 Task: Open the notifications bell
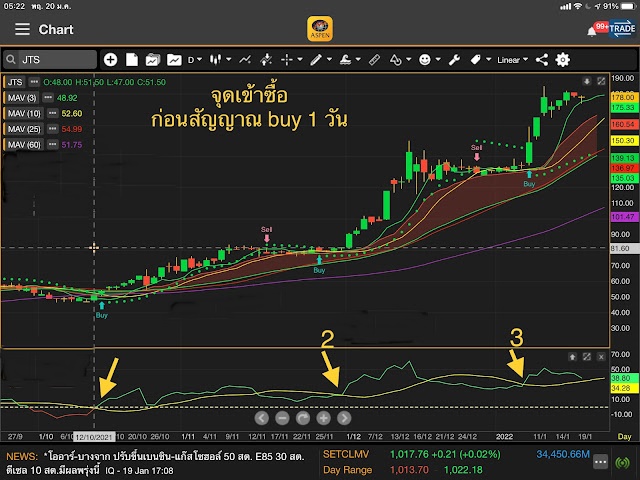pyautogui.click(x=591, y=31)
